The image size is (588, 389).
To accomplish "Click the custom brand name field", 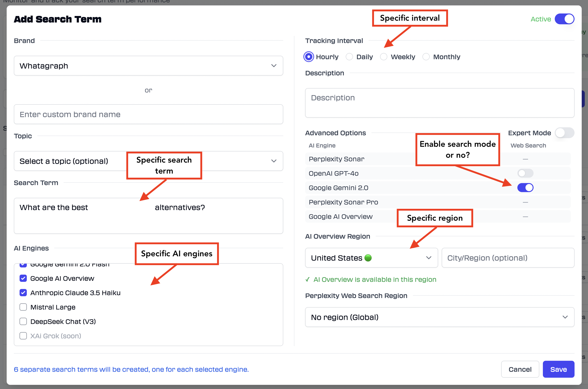I will 148,114.
